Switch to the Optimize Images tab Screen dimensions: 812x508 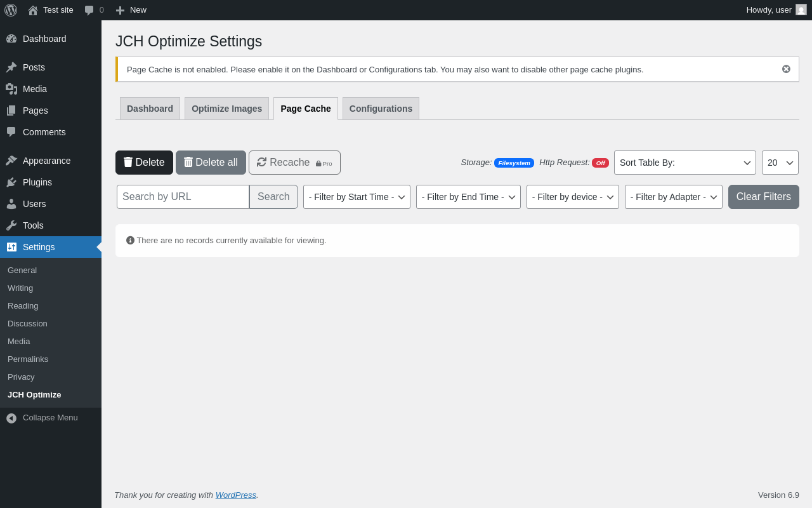[226, 109]
